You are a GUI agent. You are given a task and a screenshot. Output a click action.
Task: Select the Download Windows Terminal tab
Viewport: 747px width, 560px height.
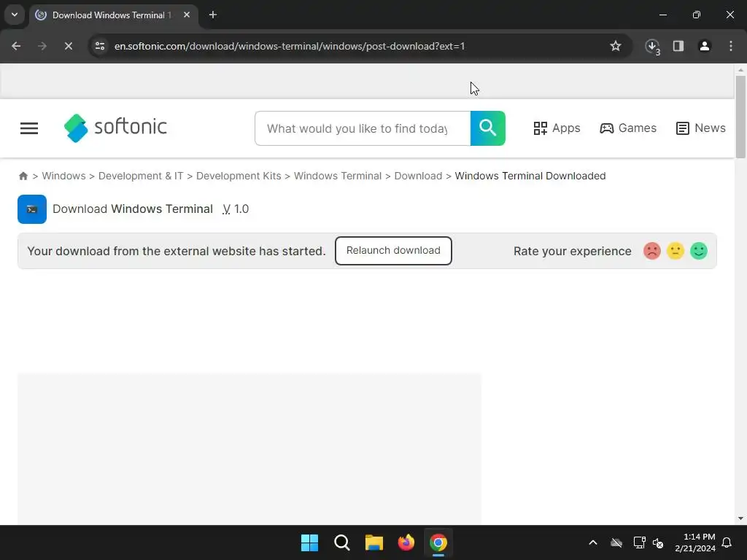pos(112,15)
